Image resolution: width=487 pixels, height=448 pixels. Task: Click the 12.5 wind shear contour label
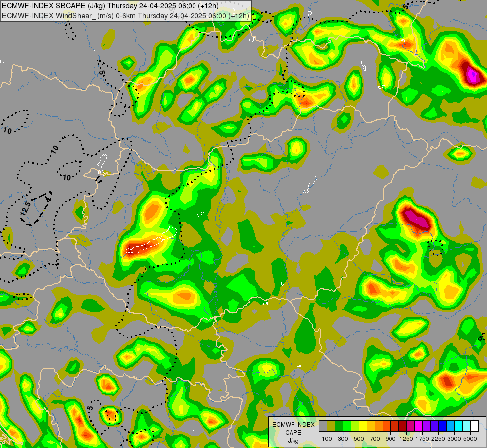pyautogui.click(x=26, y=208)
